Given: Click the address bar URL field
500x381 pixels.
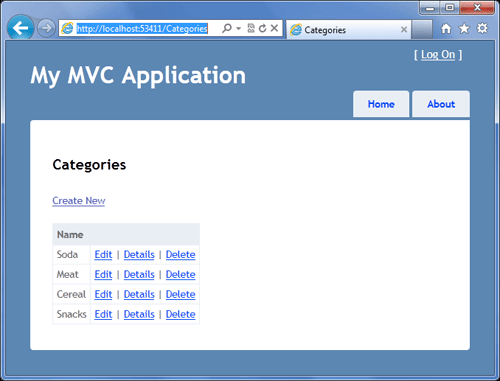Looking at the screenshot, I should click(x=142, y=29).
